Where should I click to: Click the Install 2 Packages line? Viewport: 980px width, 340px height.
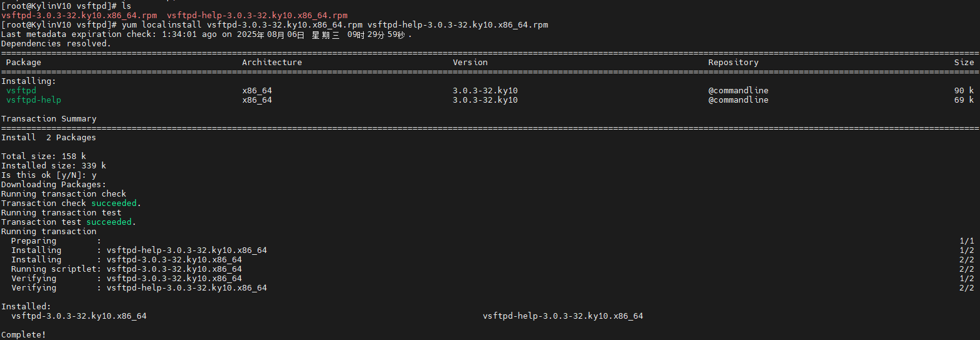click(49, 137)
